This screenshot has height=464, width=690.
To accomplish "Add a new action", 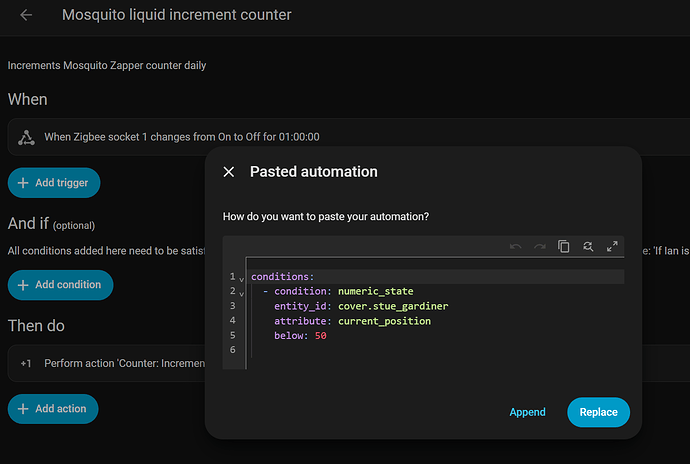I will click(53, 409).
